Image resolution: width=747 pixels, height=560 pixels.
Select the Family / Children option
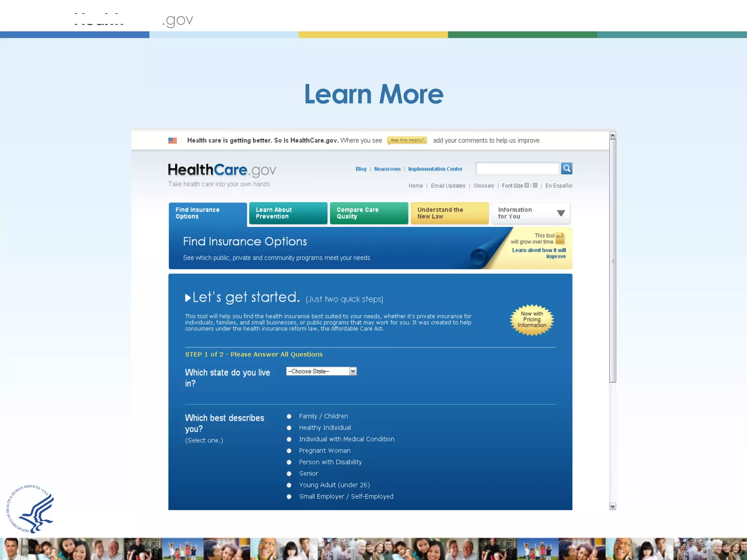point(289,416)
